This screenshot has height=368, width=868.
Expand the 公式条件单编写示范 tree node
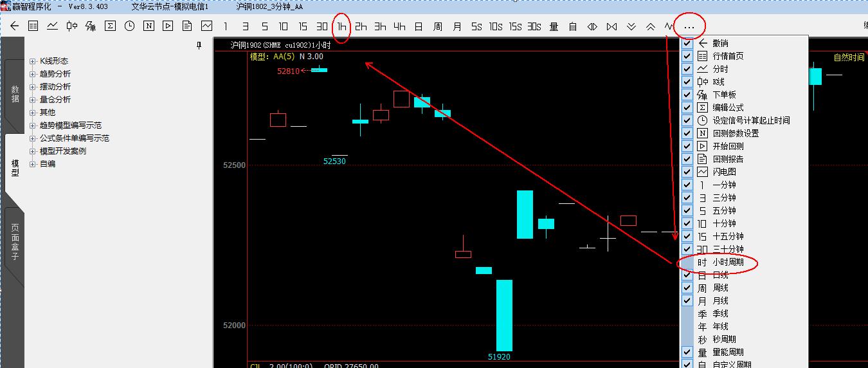(32, 138)
